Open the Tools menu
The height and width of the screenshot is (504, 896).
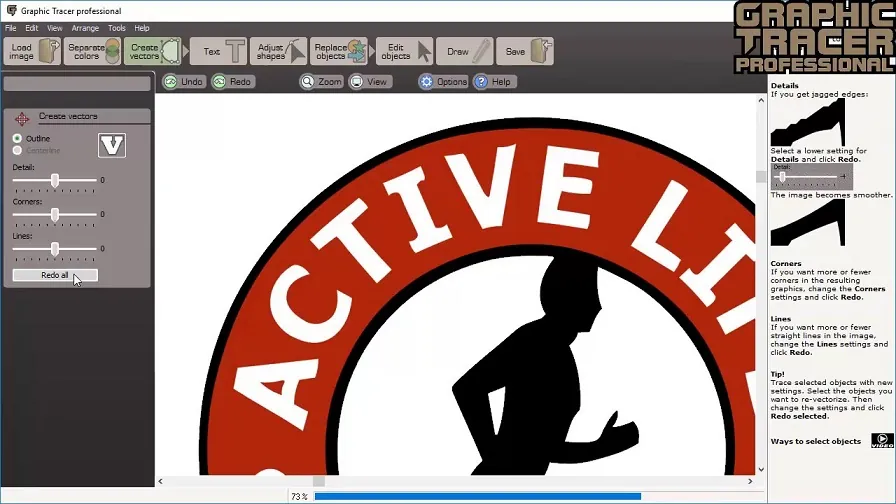(117, 28)
